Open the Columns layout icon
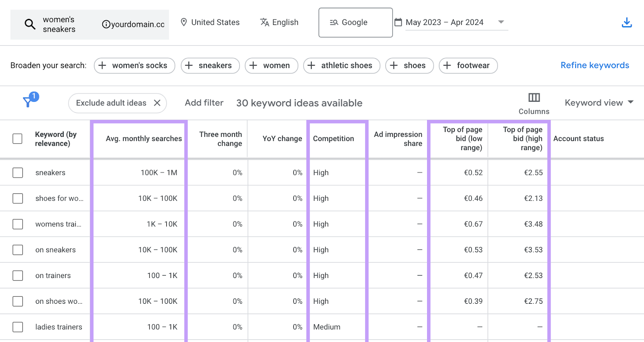Viewport: 644px width, 342px height. pyautogui.click(x=534, y=98)
